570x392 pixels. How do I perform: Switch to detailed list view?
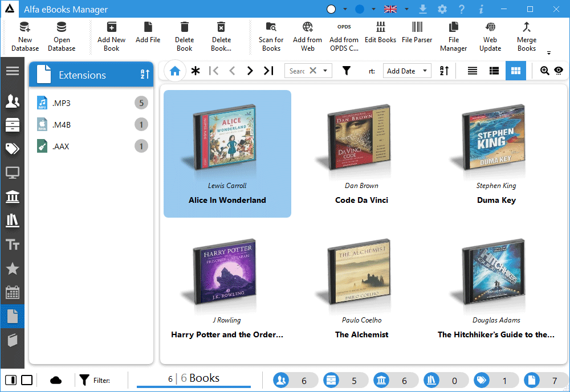tap(494, 71)
